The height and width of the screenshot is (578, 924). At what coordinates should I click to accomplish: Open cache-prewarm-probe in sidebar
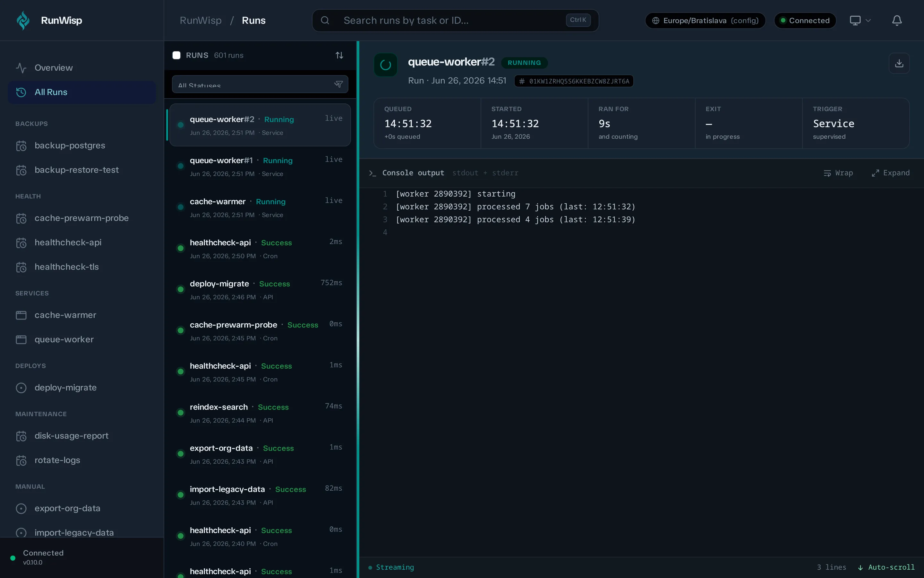[82, 218]
